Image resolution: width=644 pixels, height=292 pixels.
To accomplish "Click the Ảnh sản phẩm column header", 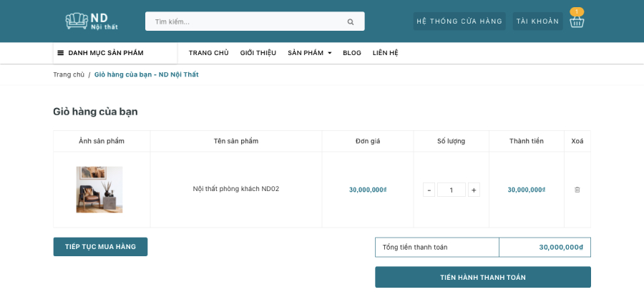I will pos(102,141).
